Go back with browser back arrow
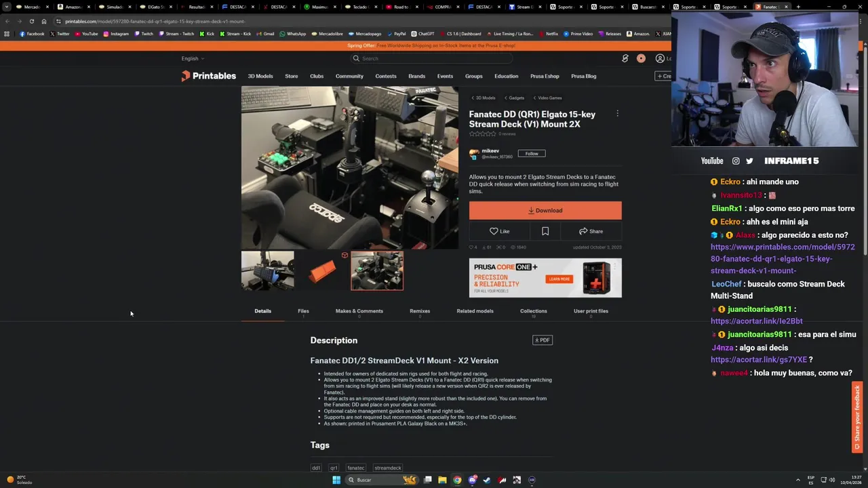Viewport: 868px width, 488px height. point(7,21)
